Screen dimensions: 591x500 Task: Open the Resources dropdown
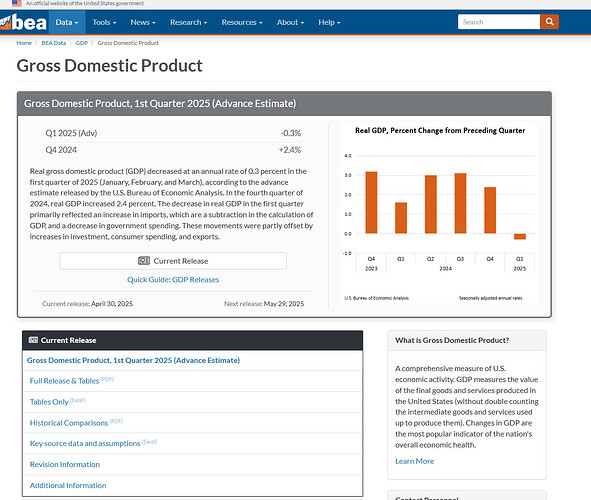click(x=242, y=22)
